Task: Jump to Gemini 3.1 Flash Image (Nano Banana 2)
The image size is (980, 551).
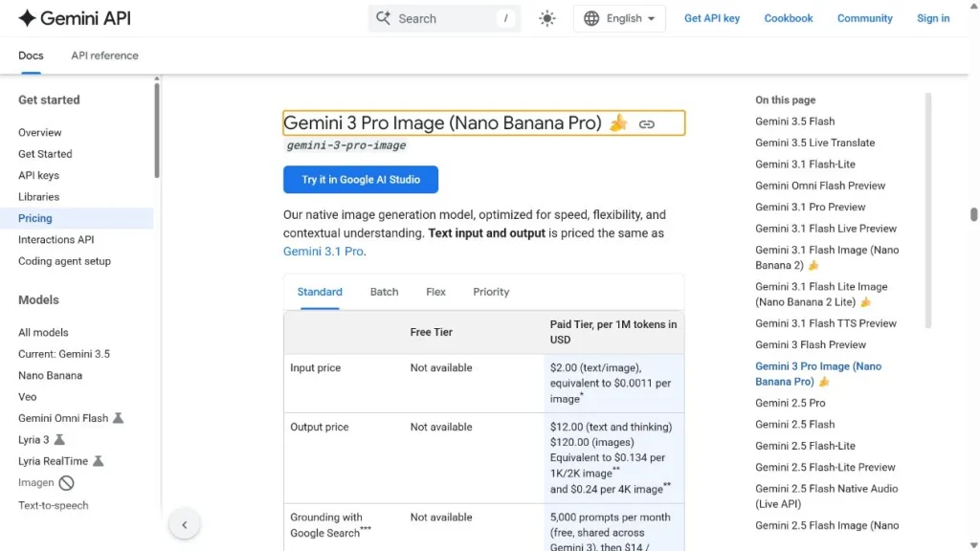Action: coord(827,257)
